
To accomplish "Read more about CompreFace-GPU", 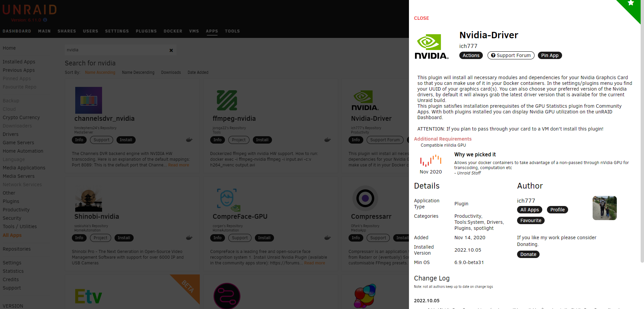I will click(315, 263).
